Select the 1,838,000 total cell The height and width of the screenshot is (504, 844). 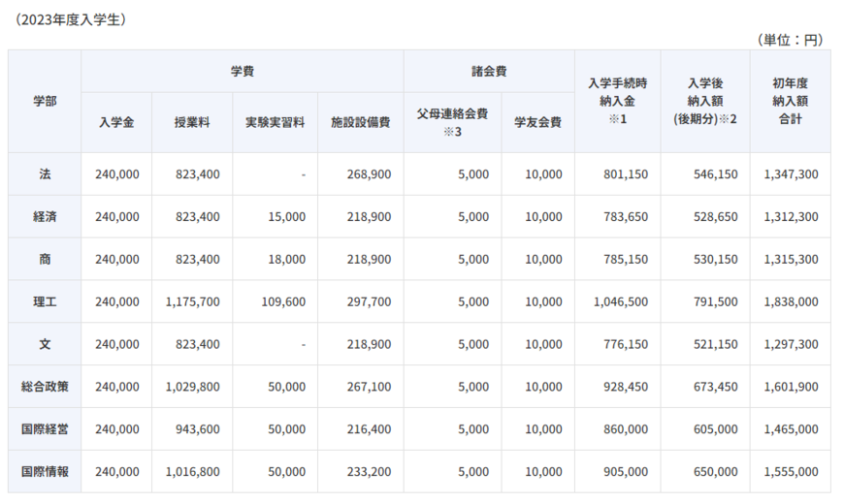coord(791,301)
